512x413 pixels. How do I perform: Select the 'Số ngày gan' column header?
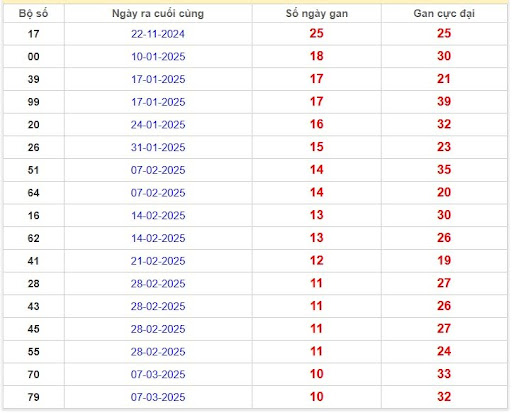point(317,14)
